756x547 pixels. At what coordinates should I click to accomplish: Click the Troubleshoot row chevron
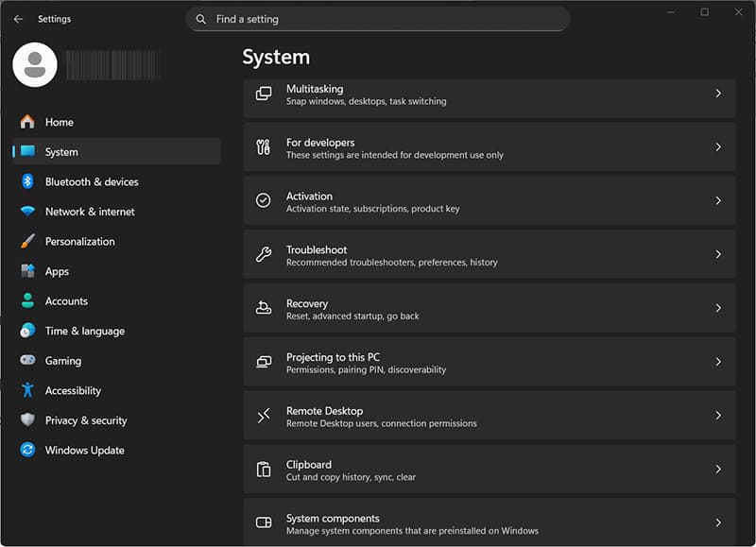point(718,254)
